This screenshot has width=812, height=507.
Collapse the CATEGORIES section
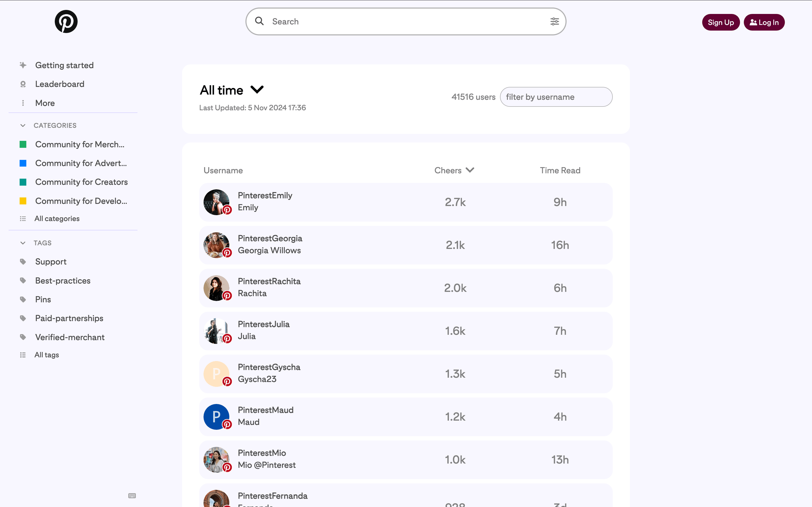pyautogui.click(x=23, y=125)
